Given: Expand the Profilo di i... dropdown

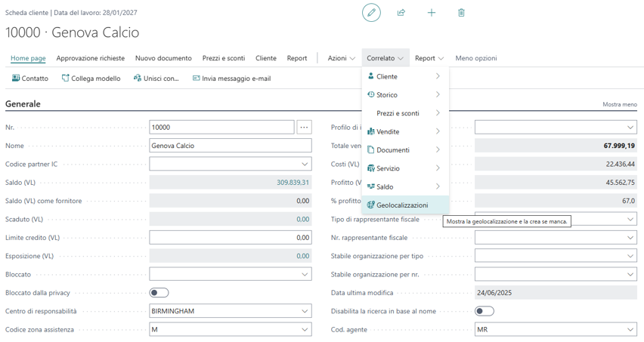Looking at the screenshot, I should tap(630, 127).
